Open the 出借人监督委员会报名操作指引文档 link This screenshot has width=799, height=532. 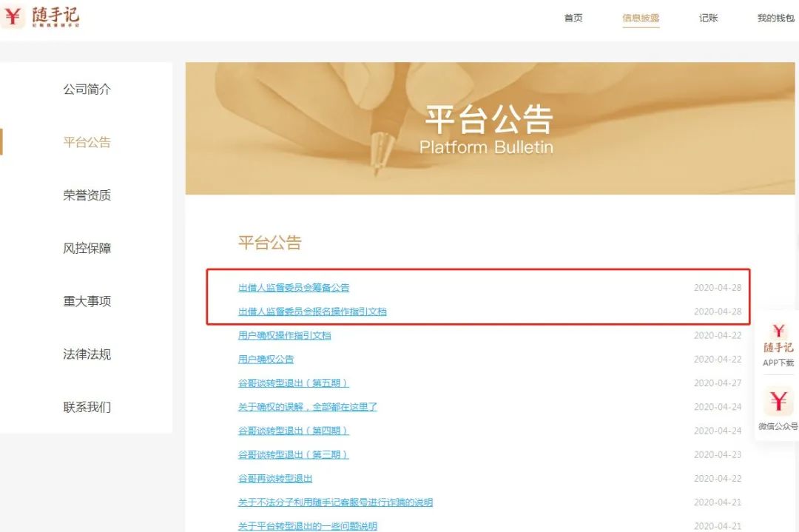315,312
